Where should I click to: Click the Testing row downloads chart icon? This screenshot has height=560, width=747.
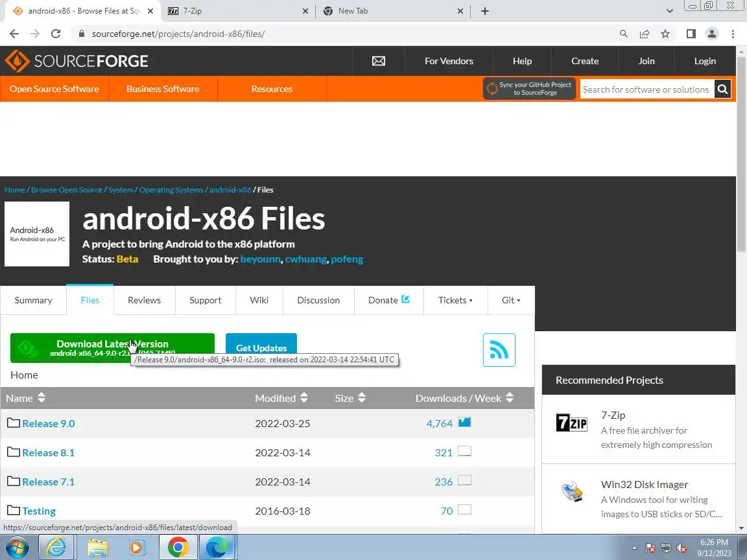[x=464, y=509]
